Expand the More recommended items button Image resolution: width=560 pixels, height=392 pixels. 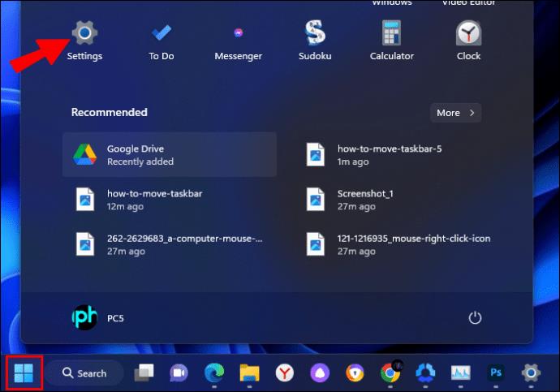456,113
